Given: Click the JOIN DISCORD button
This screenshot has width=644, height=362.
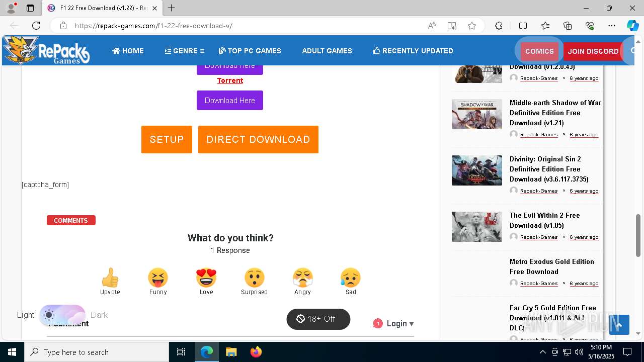Looking at the screenshot, I should tap(593, 51).
